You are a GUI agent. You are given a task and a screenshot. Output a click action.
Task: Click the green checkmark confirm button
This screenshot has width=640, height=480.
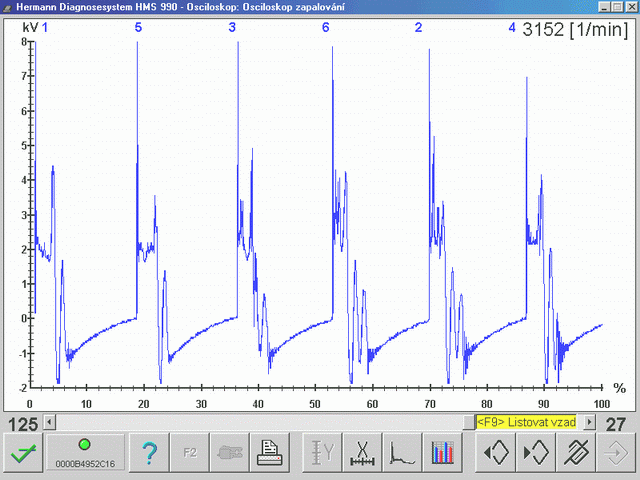coord(23,453)
